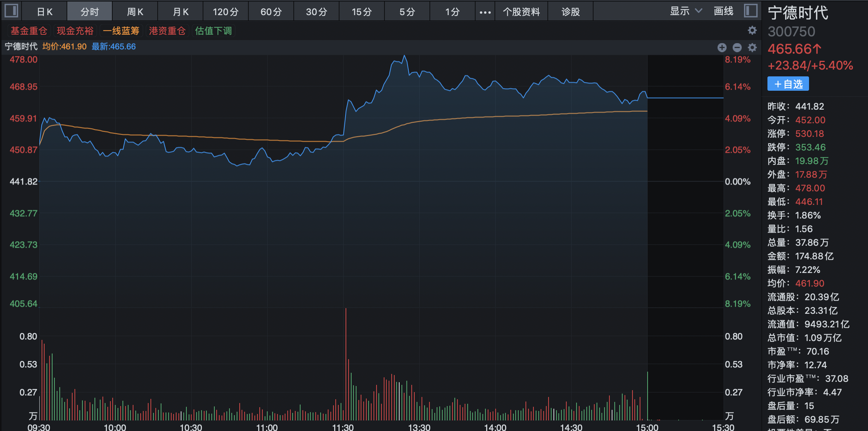Click 最新:465.66 legend label
The width and height of the screenshot is (868, 431).
point(113,47)
